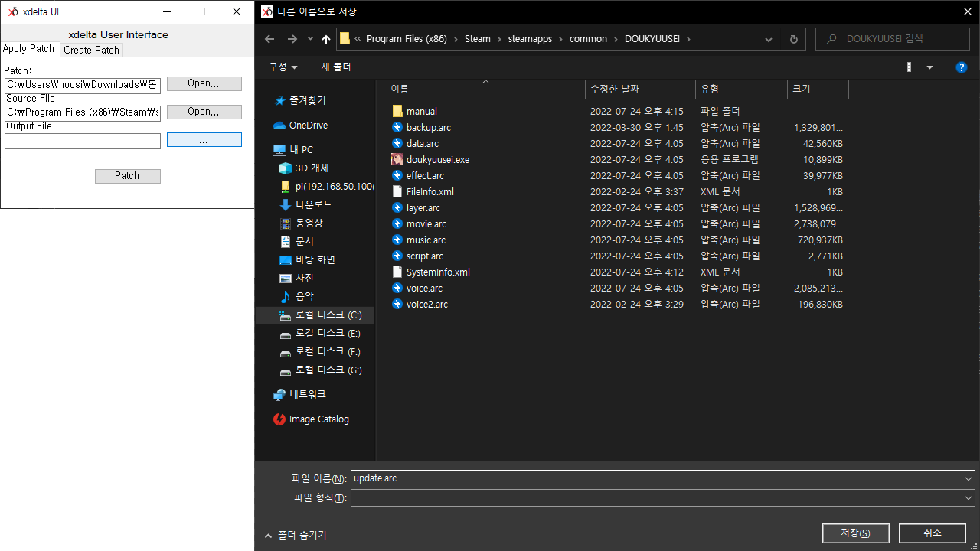Image resolution: width=980 pixels, height=551 pixels.
Task: Click DOUKYUUSEI 검색 search box
Action: [x=893, y=39]
